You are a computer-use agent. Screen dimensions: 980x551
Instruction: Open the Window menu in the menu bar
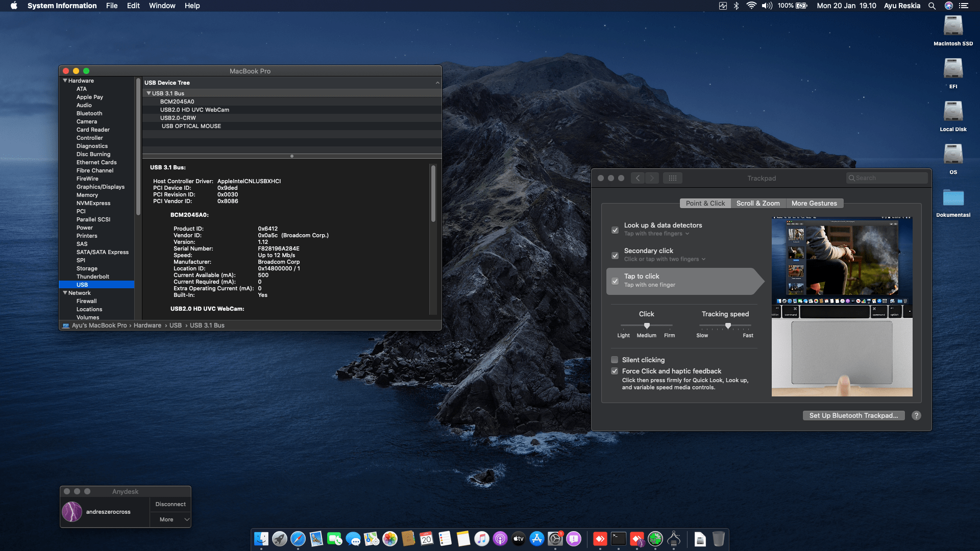[x=162, y=6]
